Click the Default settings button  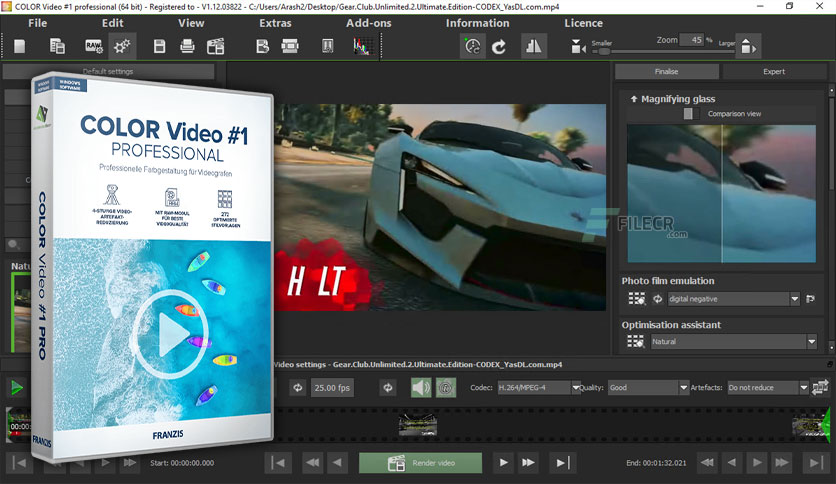[108, 71]
